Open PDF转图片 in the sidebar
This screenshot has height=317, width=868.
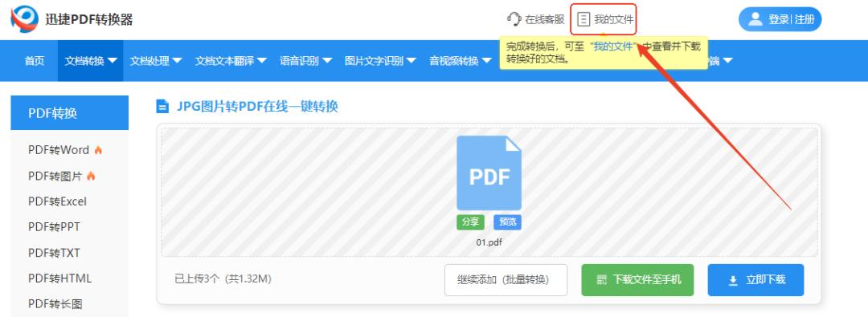click(55, 176)
